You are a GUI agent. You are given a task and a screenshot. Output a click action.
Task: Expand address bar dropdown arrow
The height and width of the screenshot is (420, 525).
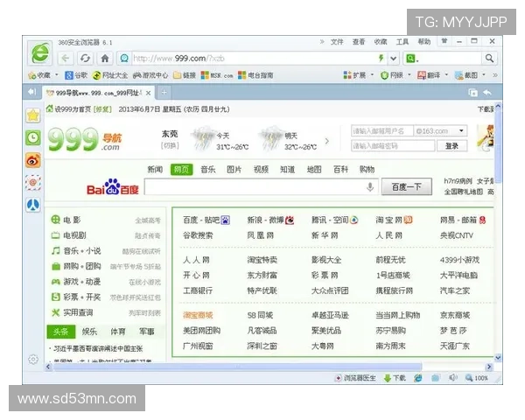pyautogui.click(x=394, y=59)
